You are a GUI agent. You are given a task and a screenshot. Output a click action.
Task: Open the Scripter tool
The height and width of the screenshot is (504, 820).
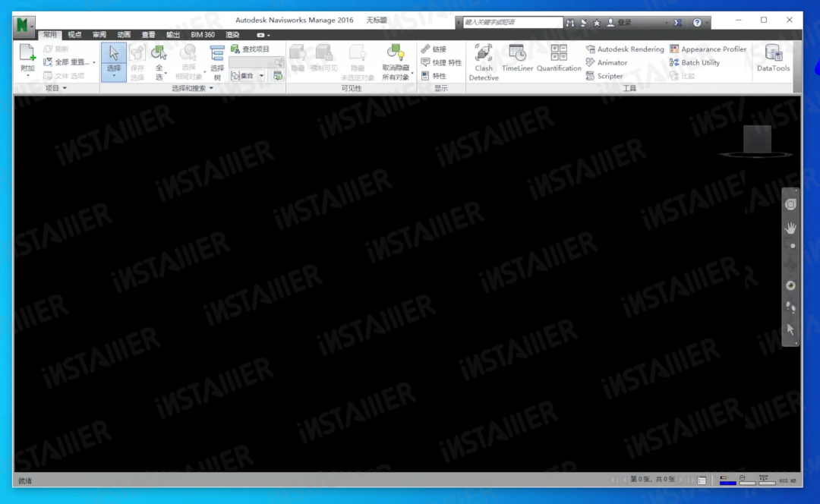(x=604, y=77)
